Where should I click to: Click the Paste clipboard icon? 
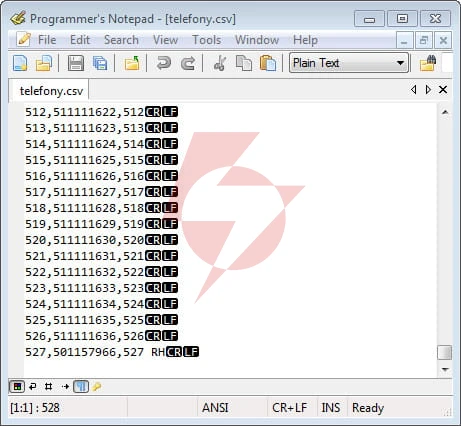click(x=268, y=63)
